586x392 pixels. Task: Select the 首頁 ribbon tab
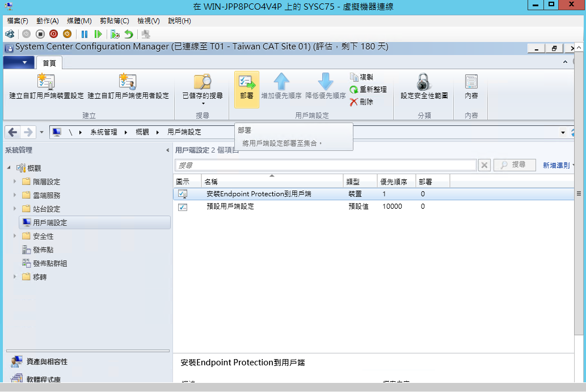[x=49, y=63]
